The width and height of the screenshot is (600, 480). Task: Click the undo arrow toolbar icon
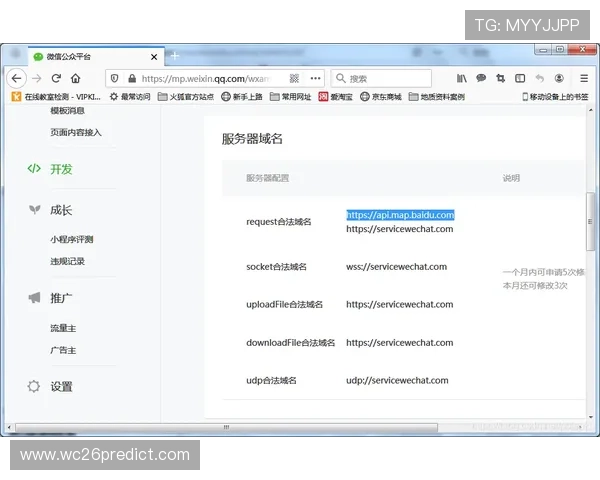(540, 78)
